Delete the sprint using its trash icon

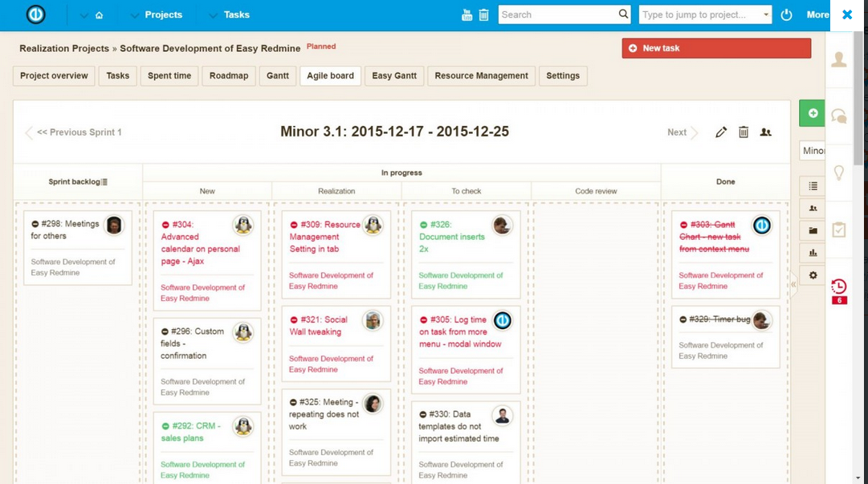click(744, 132)
